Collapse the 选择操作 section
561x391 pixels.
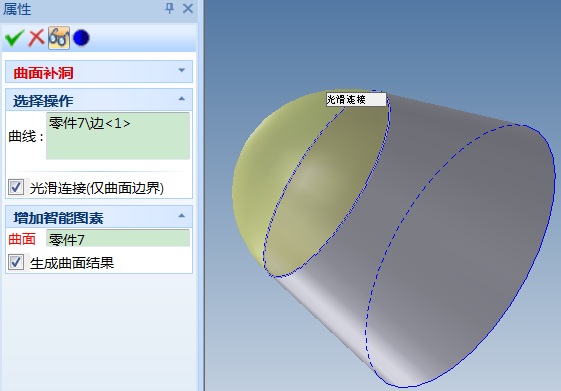(x=182, y=98)
